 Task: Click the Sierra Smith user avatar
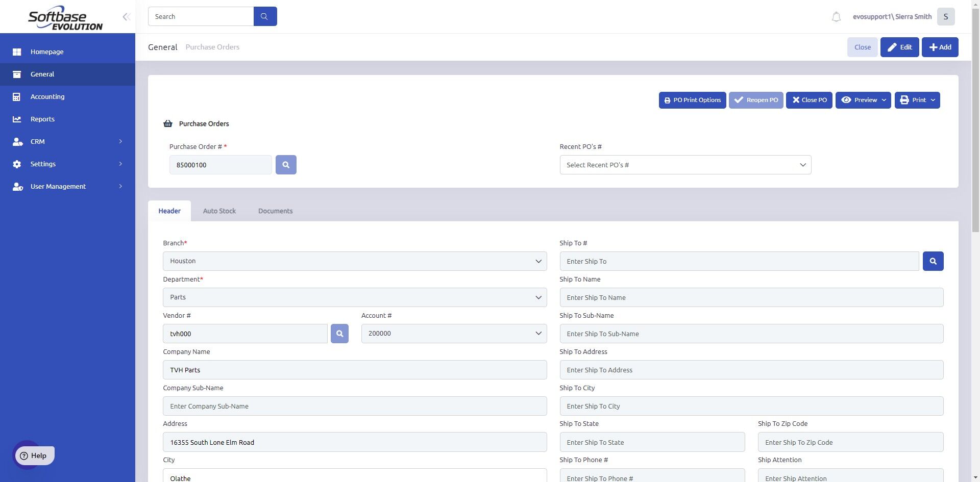coord(946,17)
